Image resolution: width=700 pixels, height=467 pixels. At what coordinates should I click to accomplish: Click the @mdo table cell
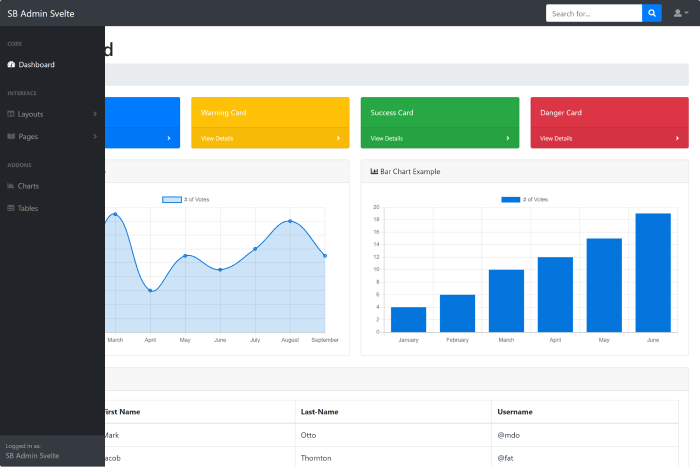(585, 435)
